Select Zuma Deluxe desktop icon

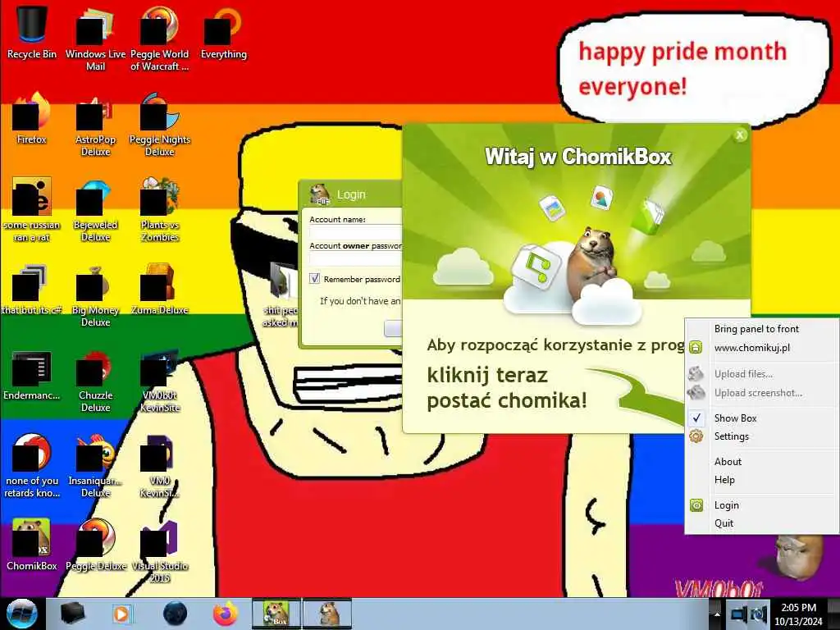[160, 288]
